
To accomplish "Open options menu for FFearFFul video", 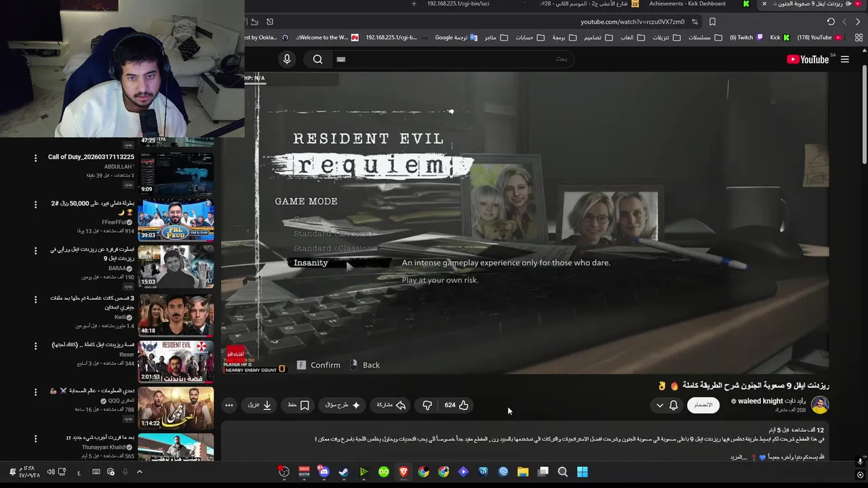I will click(x=35, y=204).
